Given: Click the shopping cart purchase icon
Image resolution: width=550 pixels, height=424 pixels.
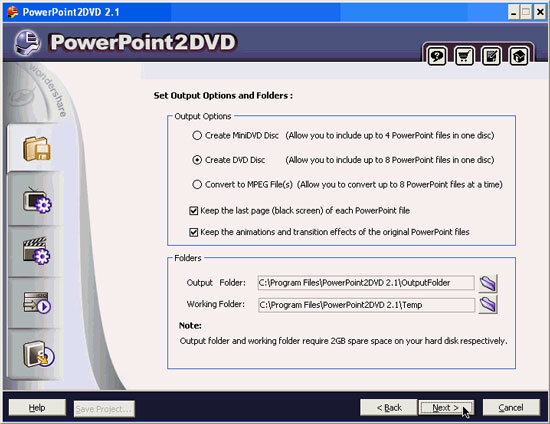Looking at the screenshot, I should point(464,56).
